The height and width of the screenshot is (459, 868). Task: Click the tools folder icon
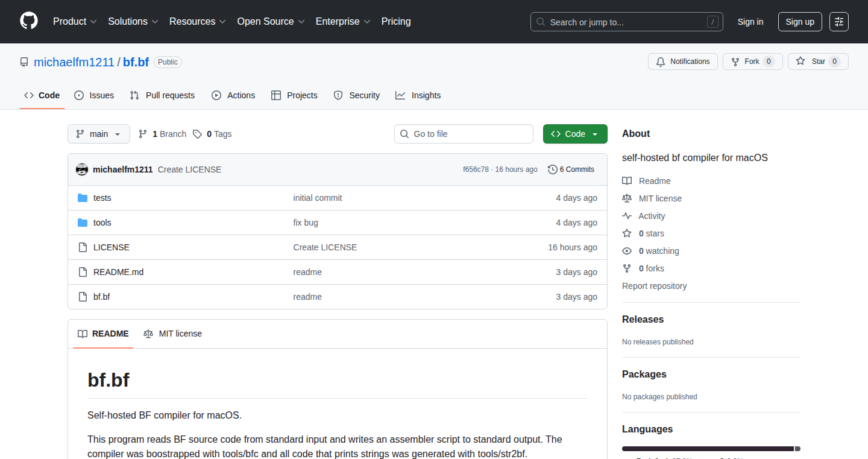coord(83,223)
